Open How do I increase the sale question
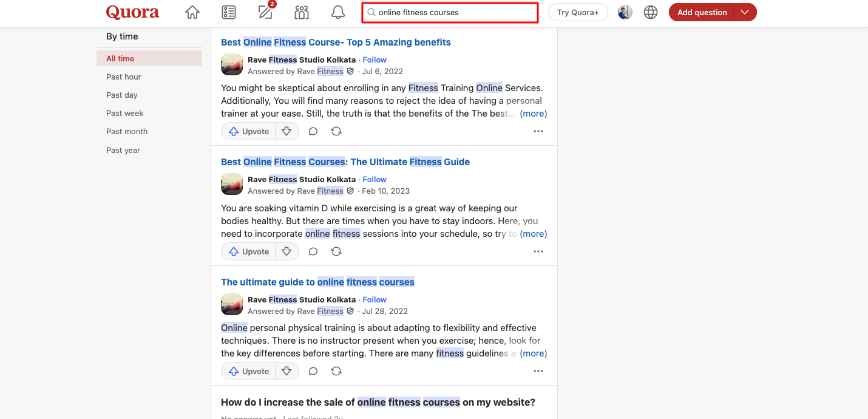 tap(378, 402)
